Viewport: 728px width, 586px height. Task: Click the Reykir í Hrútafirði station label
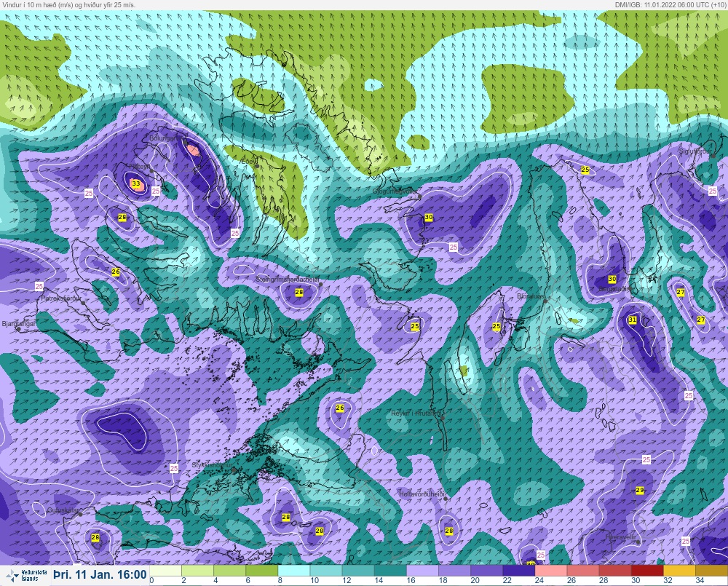tap(415, 413)
